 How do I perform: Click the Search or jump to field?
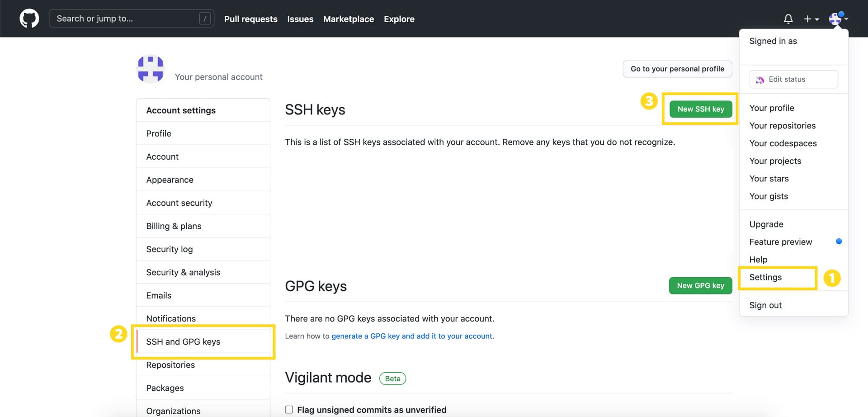(x=131, y=19)
